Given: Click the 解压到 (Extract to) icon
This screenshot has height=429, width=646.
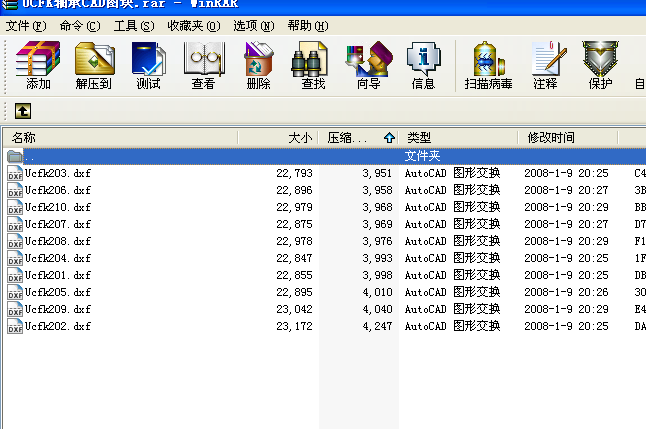Looking at the screenshot, I should click(x=94, y=65).
